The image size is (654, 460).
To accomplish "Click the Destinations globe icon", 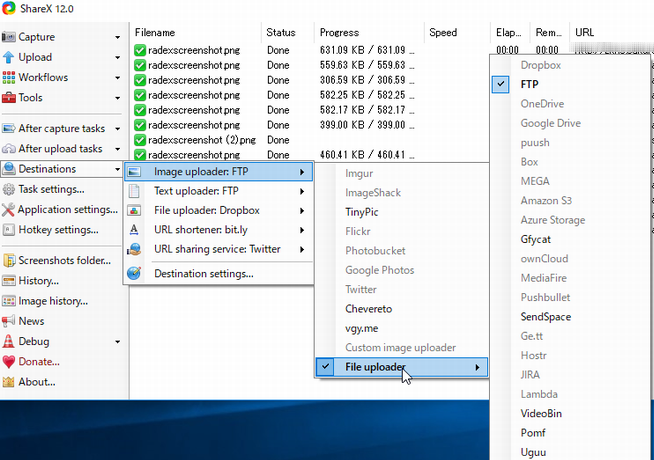I will coord(9,169).
